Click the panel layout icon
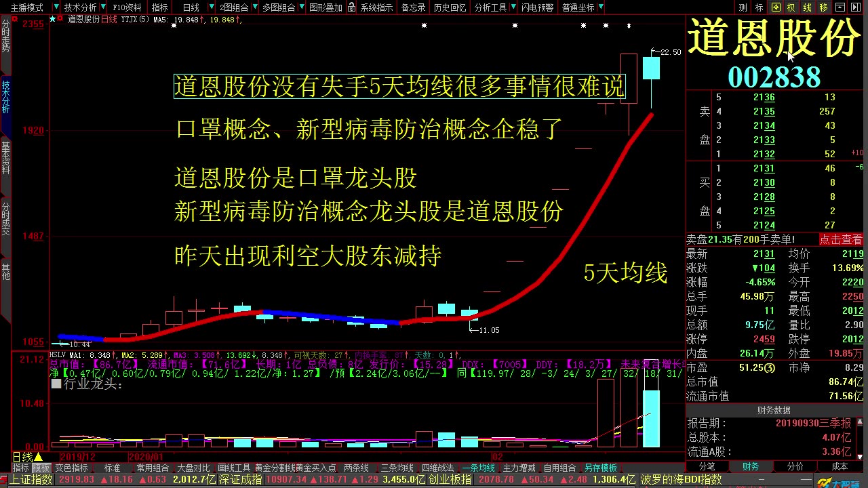The height and width of the screenshot is (488, 868). [841, 7]
